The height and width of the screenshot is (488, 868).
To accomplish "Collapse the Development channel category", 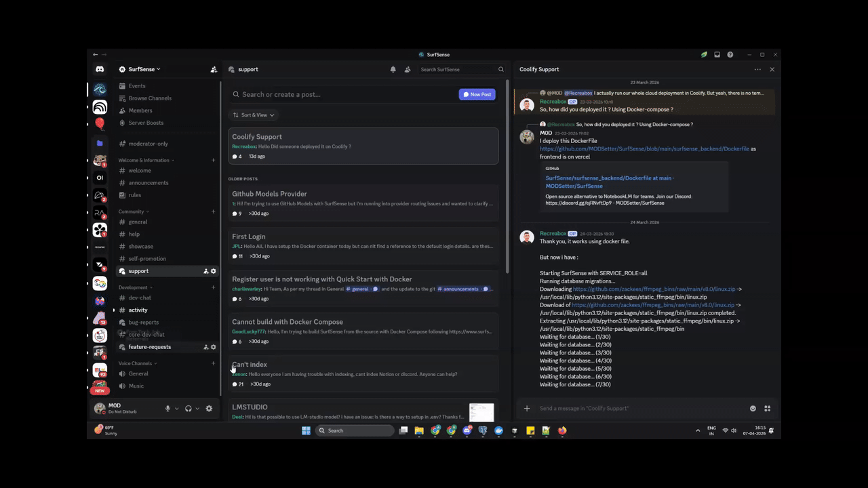I will click(135, 287).
